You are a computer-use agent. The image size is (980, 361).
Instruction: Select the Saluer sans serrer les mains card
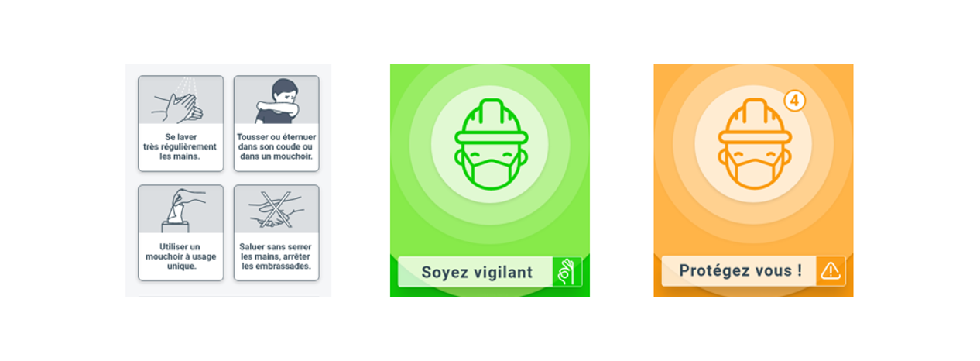pos(276,232)
